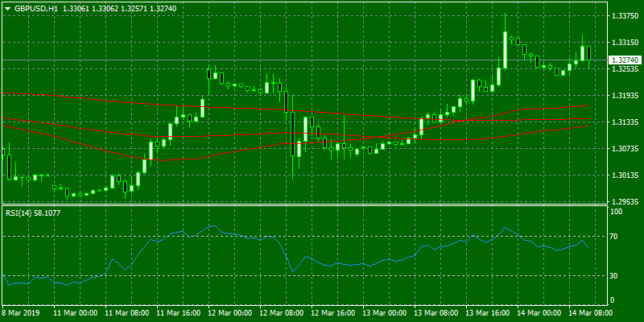The width and height of the screenshot is (644, 322).
Task: Click the 14 Mar 08:00 time label
Action: (591, 313)
